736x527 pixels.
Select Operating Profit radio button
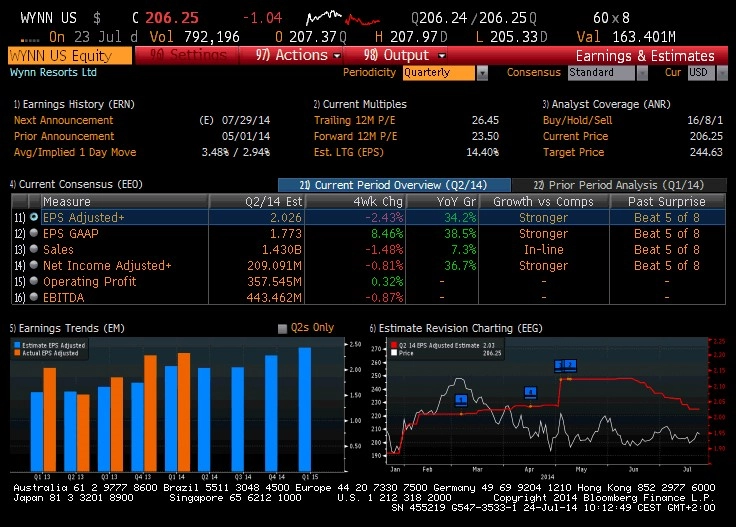click(x=34, y=281)
